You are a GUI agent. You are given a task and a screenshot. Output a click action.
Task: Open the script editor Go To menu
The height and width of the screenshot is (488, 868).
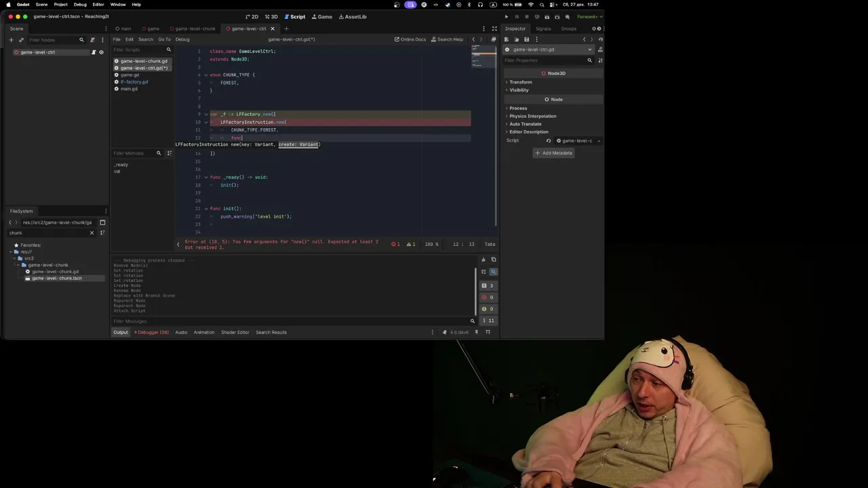click(x=164, y=39)
